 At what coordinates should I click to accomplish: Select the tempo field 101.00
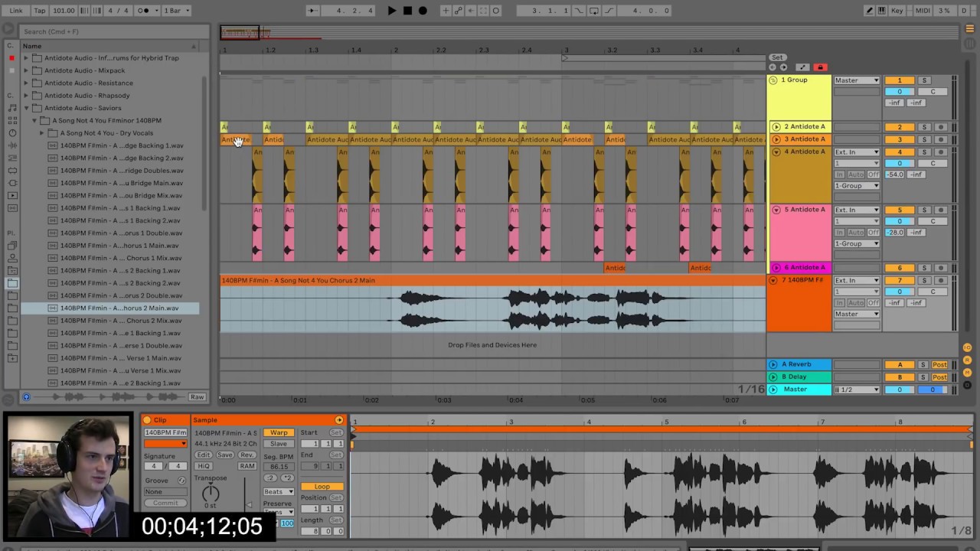point(64,11)
